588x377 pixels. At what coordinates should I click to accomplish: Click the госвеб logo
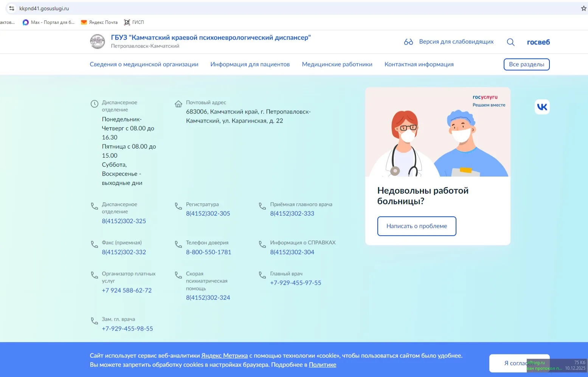pos(538,42)
